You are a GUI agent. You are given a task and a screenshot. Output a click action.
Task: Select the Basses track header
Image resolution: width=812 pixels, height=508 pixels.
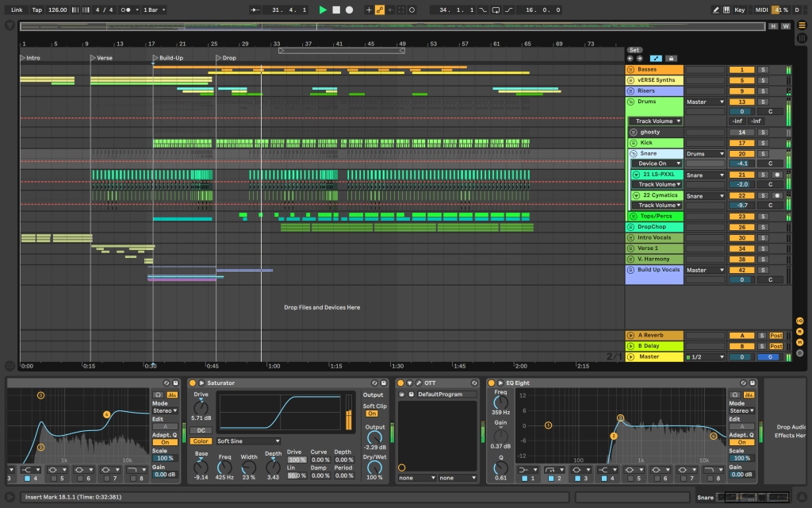pyautogui.click(x=653, y=70)
